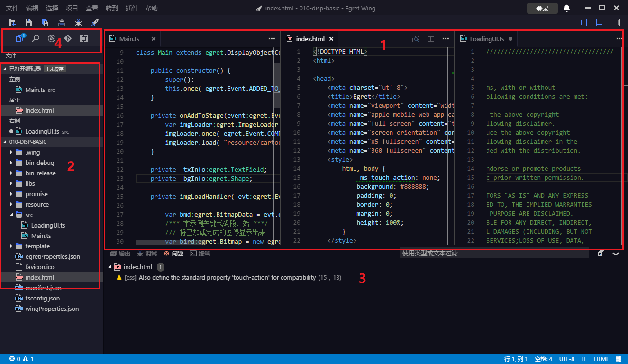Viewport: 628px width, 364px height.
Task: Open the 查看 menu
Action: tap(92, 8)
